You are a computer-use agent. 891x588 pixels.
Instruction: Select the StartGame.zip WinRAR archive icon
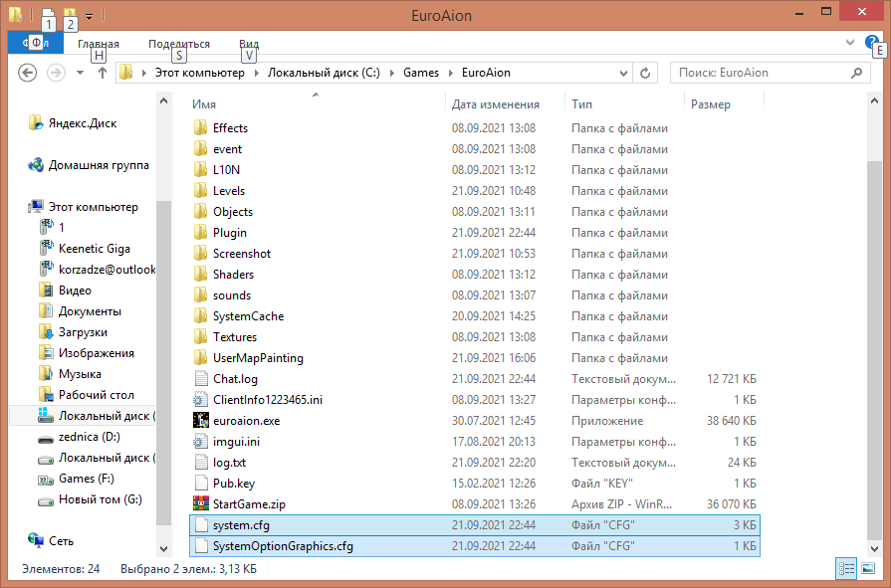click(200, 504)
